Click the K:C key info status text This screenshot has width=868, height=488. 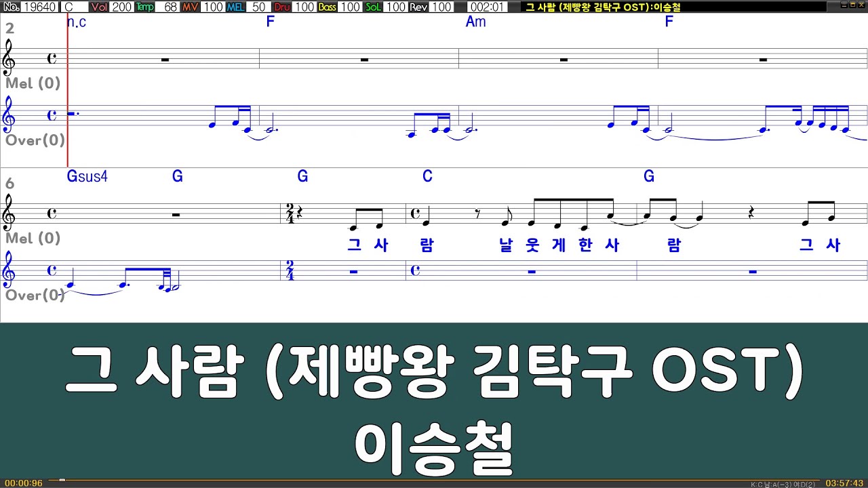click(x=783, y=484)
